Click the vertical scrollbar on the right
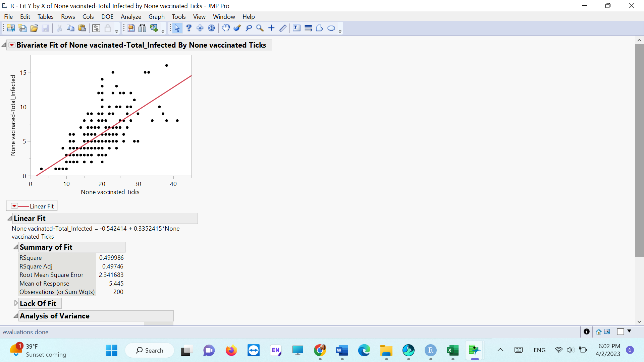Image resolution: width=644 pixels, height=362 pixels. (x=639, y=151)
